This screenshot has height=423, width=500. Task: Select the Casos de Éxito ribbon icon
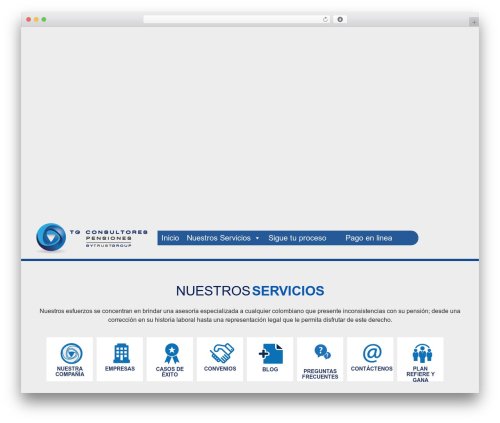click(x=172, y=354)
